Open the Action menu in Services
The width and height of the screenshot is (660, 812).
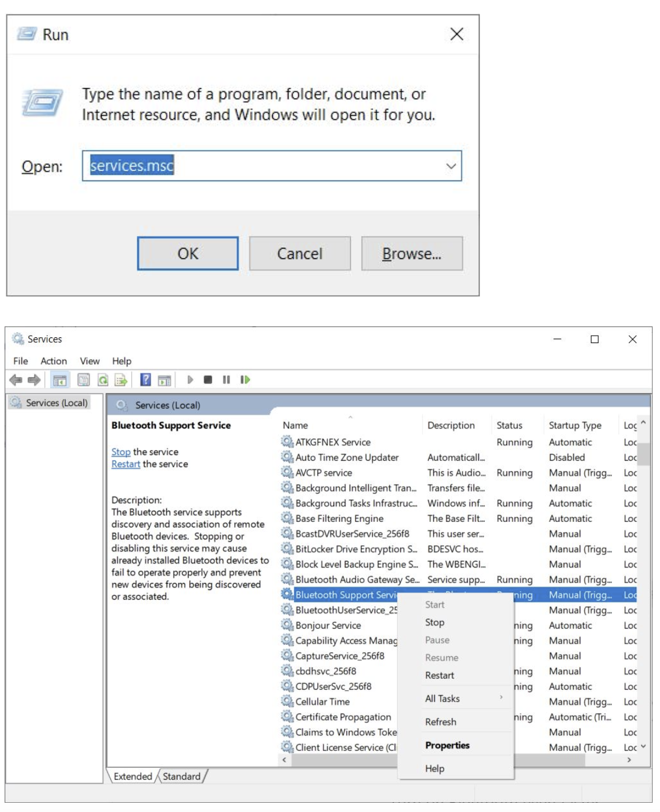pos(54,361)
